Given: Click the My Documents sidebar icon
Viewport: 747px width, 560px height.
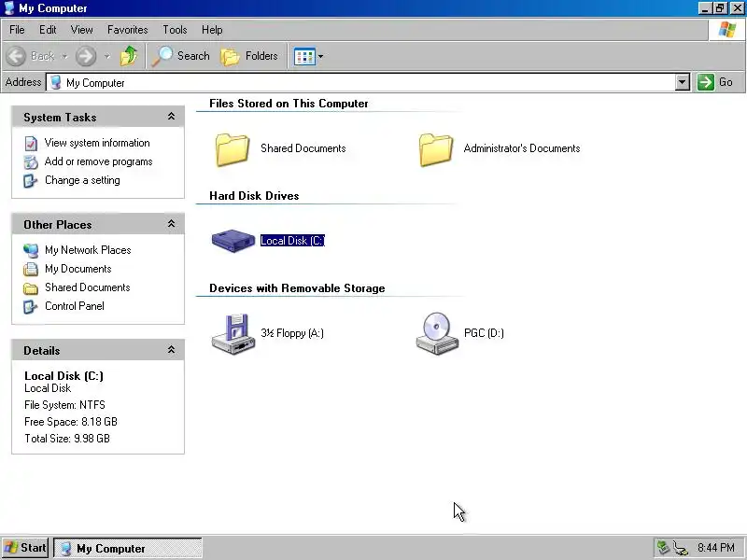Looking at the screenshot, I should [31, 269].
